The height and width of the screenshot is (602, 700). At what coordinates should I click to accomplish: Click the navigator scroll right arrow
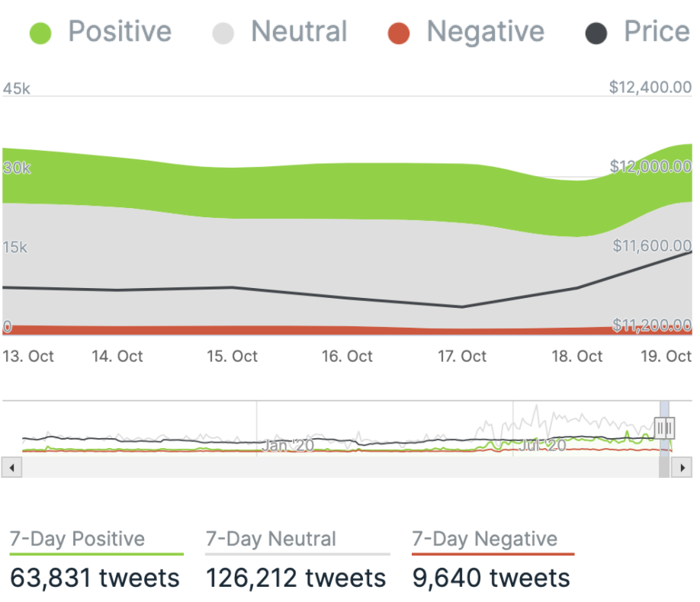click(683, 467)
